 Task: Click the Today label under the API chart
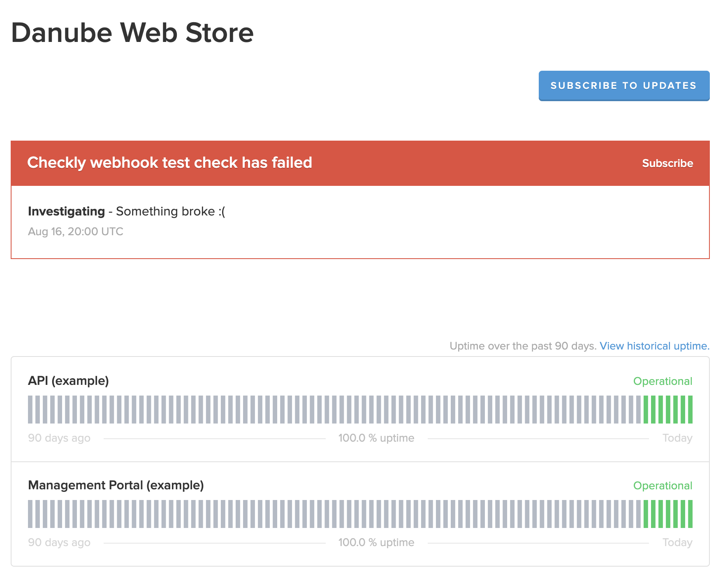coord(677,438)
